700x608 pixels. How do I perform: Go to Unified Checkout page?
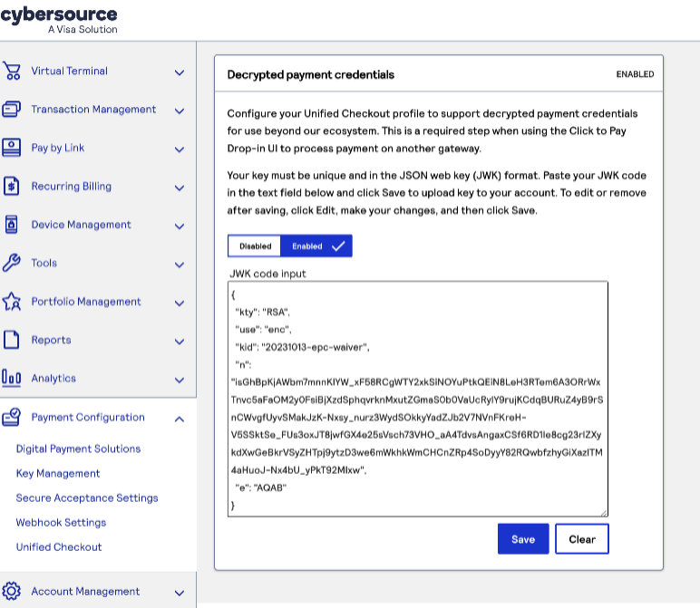coord(59,547)
